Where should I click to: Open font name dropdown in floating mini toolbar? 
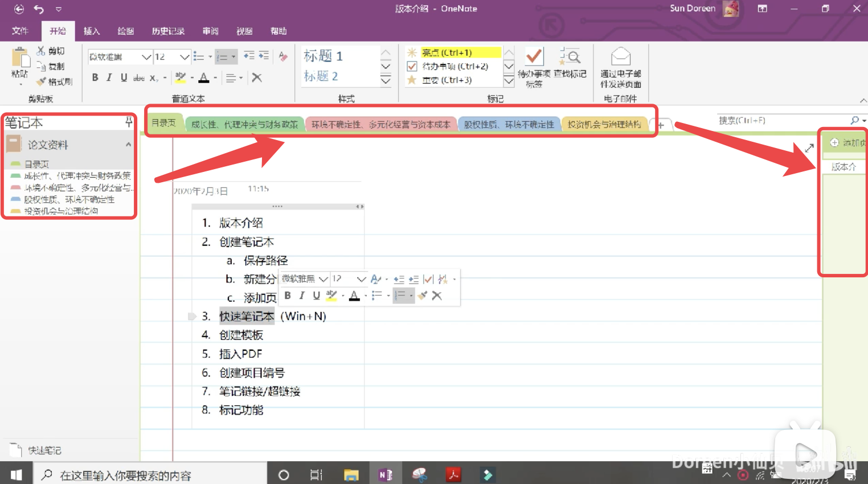coord(324,279)
